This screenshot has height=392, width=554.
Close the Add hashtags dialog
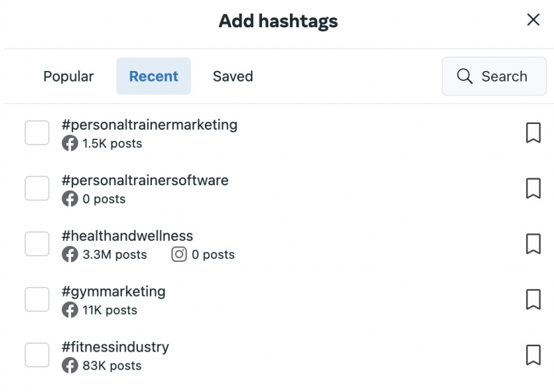pyautogui.click(x=533, y=20)
